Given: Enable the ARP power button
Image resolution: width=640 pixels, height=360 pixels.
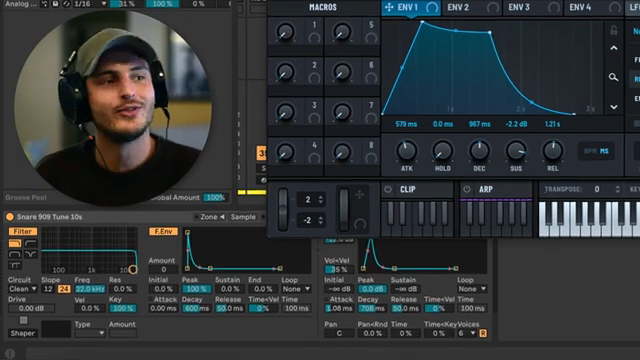Looking at the screenshot, I should (x=467, y=189).
